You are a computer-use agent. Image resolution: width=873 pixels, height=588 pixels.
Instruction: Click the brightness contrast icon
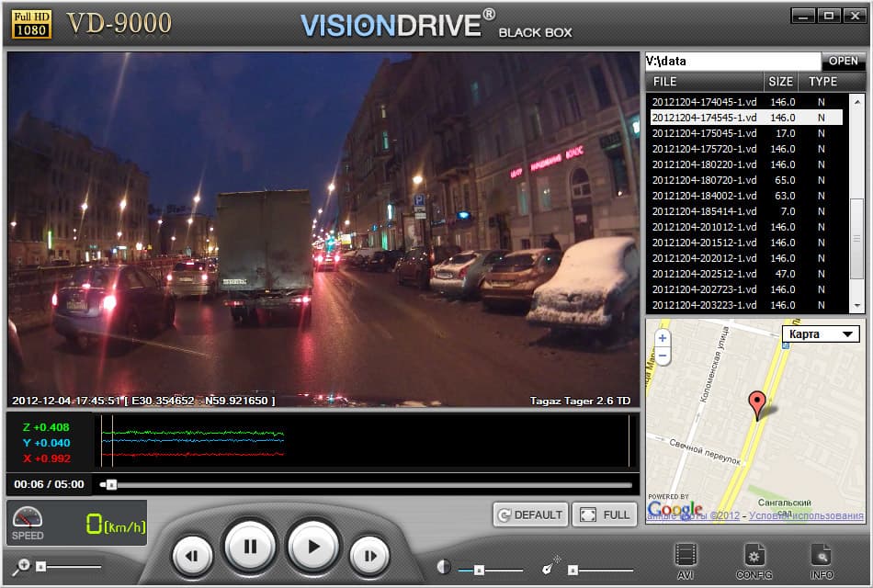tap(443, 567)
